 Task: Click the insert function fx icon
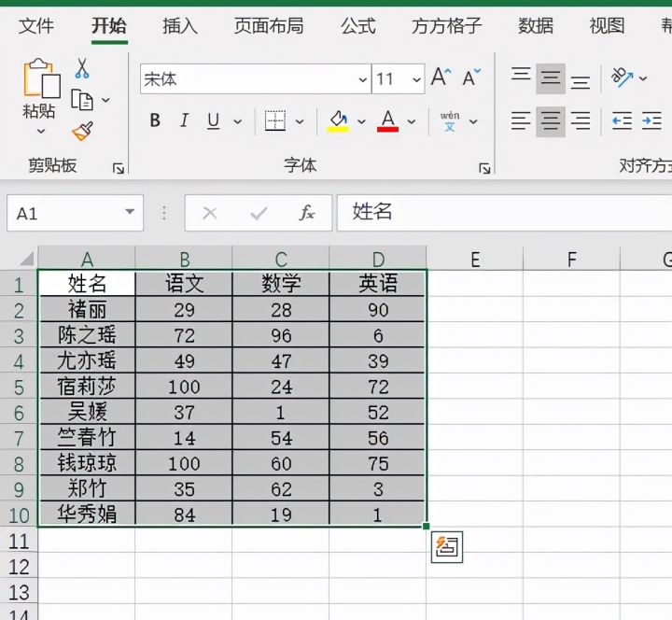tap(307, 213)
